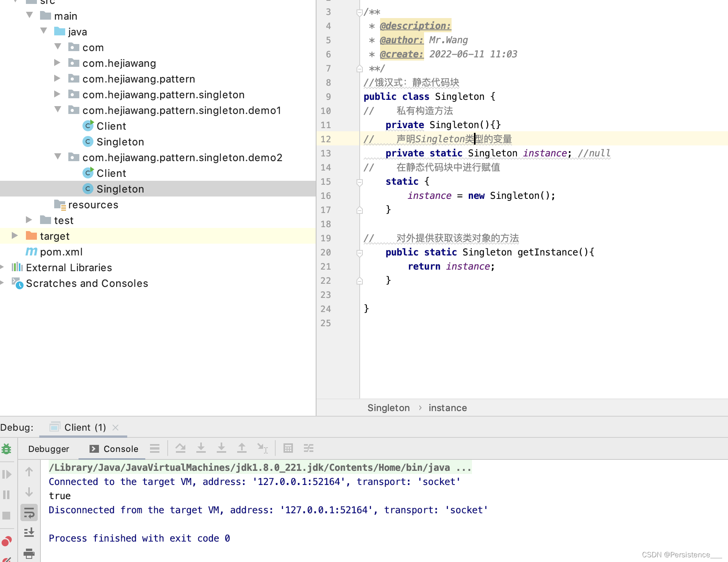Fold the getInstance method at line 20
The image size is (728, 562).
(359, 253)
